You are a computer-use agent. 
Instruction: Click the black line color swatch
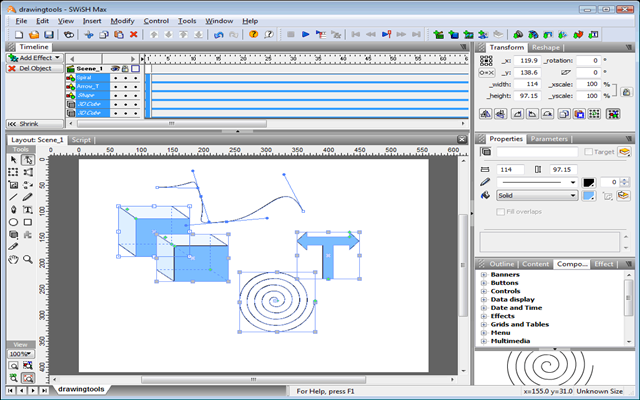(x=588, y=182)
